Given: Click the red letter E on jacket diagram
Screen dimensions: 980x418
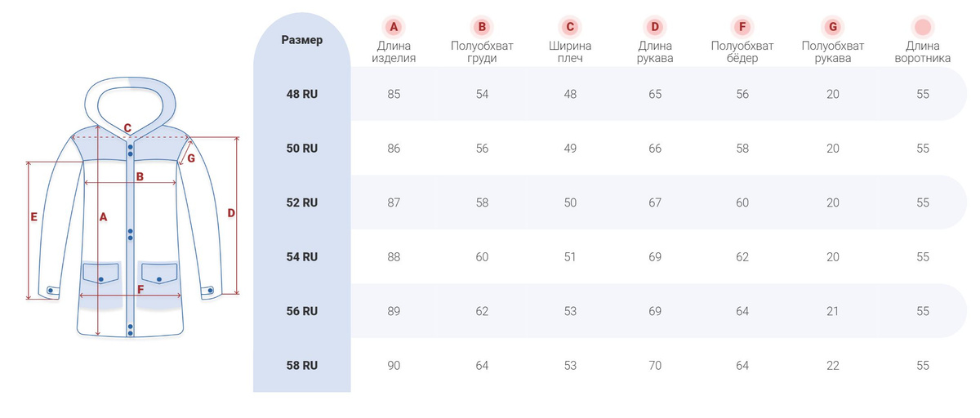Looking at the screenshot, I should click(x=34, y=217).
